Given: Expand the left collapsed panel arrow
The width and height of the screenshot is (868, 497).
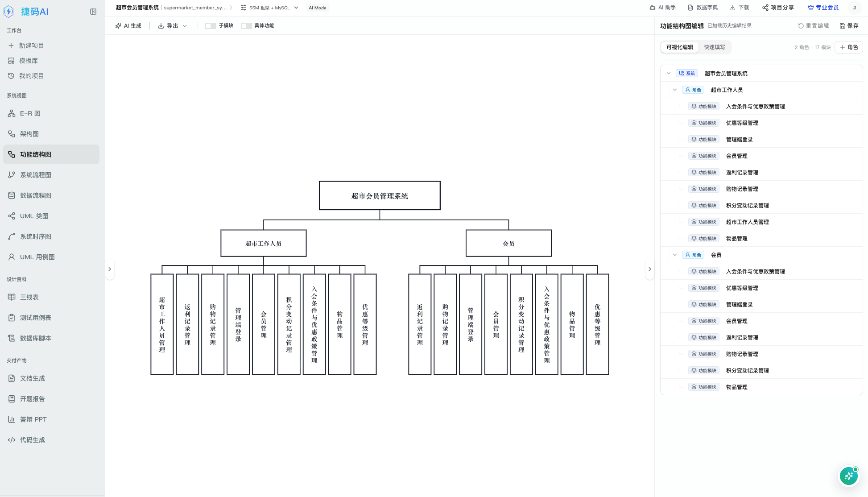Looking at the screenshot, I should [110, 269].
